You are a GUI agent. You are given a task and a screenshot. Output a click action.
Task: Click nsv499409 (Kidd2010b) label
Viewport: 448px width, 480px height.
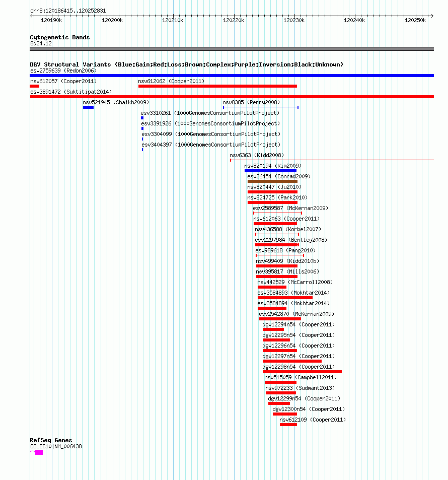pos(287,261)
